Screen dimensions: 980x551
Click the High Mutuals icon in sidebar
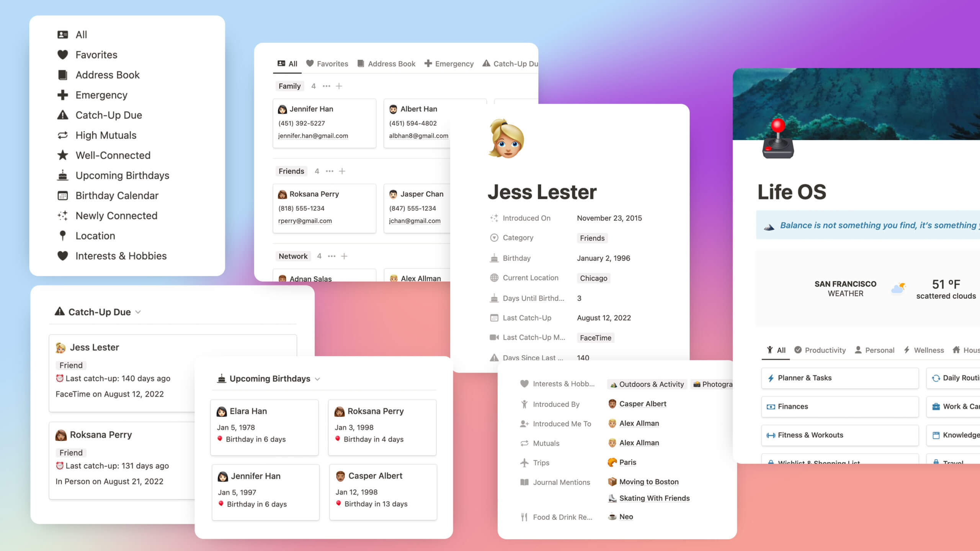(62, 135)
